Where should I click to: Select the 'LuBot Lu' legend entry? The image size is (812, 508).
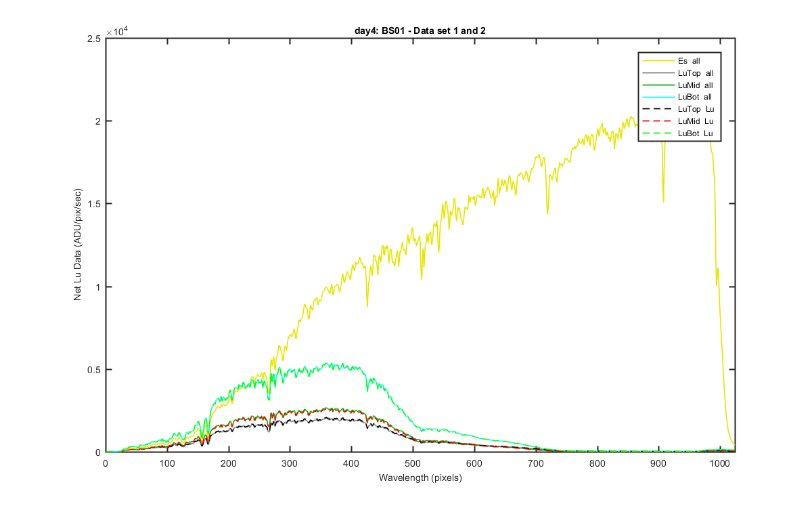click(x=679, y=134)
